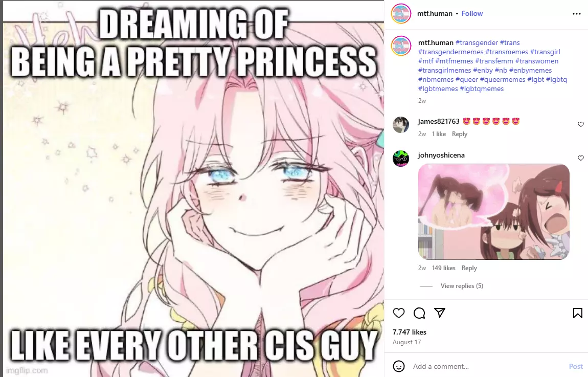The height and width of the screenshot is (377, 588).
Task: Like the post with heart icon
Action: [x=399, y=313]
